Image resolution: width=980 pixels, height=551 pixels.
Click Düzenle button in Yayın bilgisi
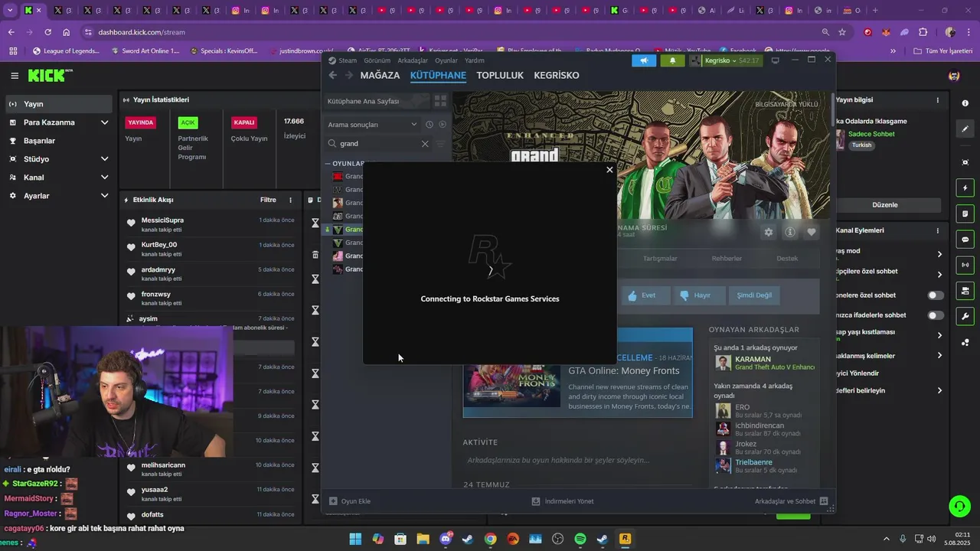[x=885, y=205]
